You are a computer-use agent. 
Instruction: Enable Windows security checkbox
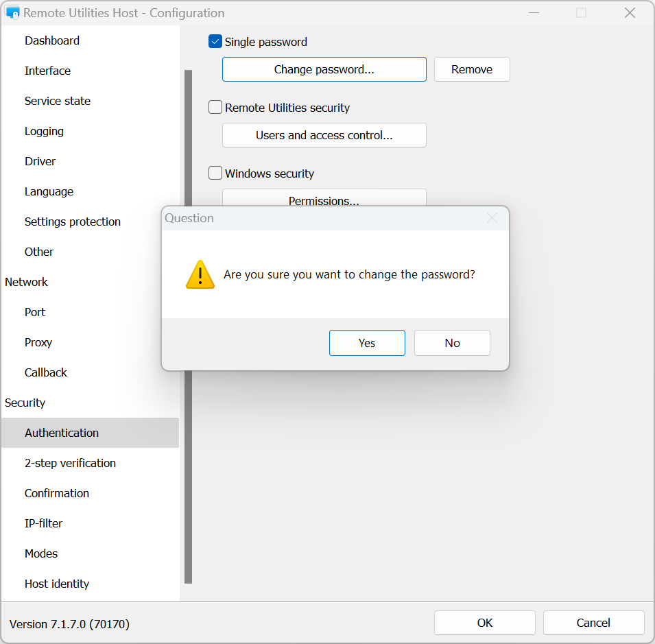click(x=215, y=174)
